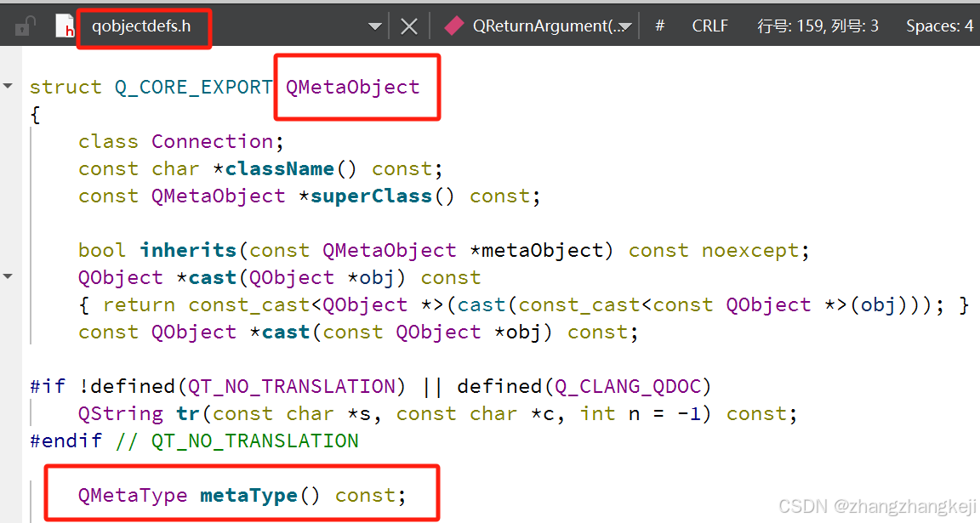Click the QT_NO_TRANSLATION macro in #if line

291,386
